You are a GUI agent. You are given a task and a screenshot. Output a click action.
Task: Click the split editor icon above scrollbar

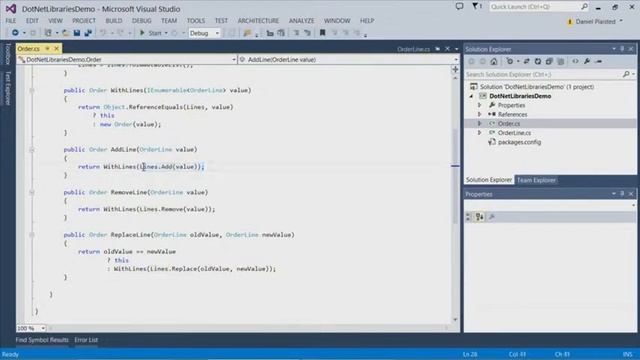[455, 69]
